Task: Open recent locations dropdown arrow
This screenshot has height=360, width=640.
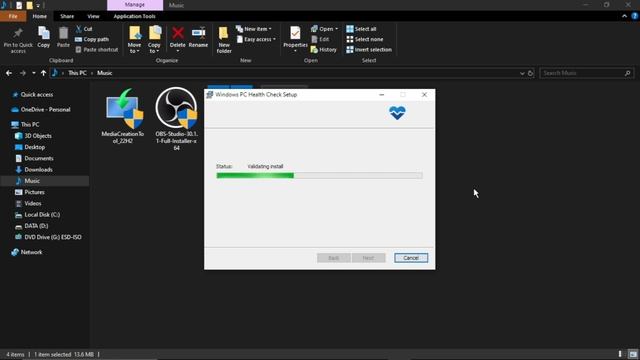Action: tap(33, 73)
